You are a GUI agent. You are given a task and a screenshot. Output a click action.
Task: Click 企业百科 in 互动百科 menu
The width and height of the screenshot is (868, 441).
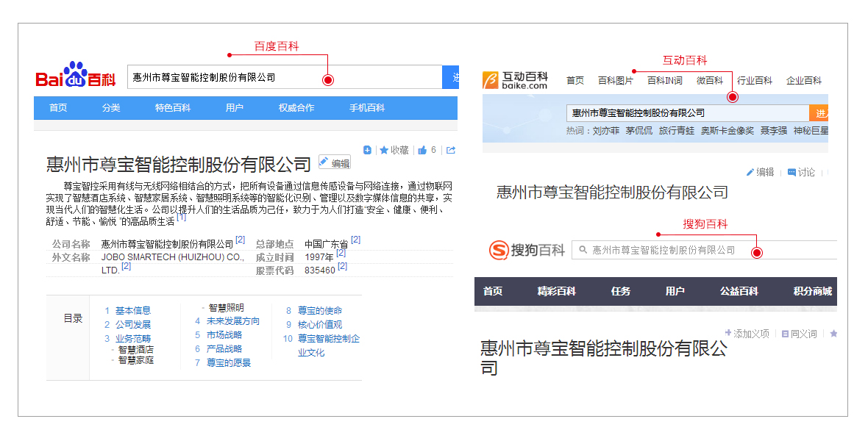[x=804, y=81]
